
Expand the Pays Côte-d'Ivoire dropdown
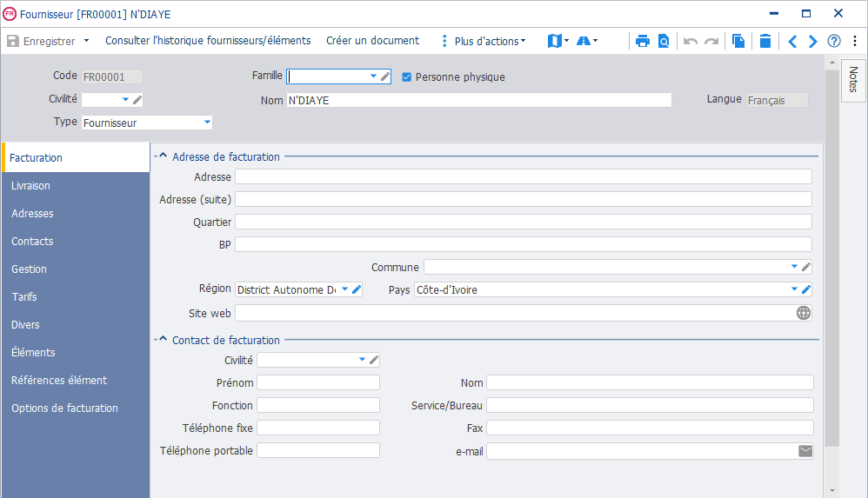[x=794, y=289]
